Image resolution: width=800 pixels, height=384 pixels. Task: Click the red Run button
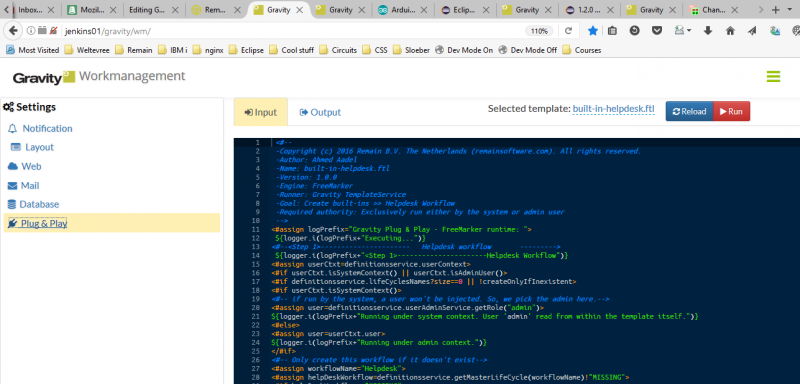[731, 112]
